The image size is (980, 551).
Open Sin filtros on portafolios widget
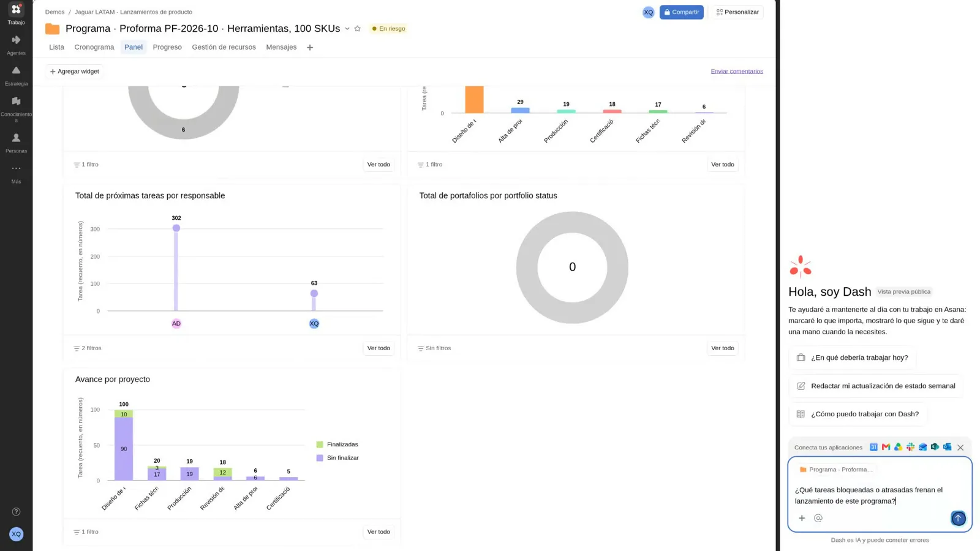[x=434, y=348]
